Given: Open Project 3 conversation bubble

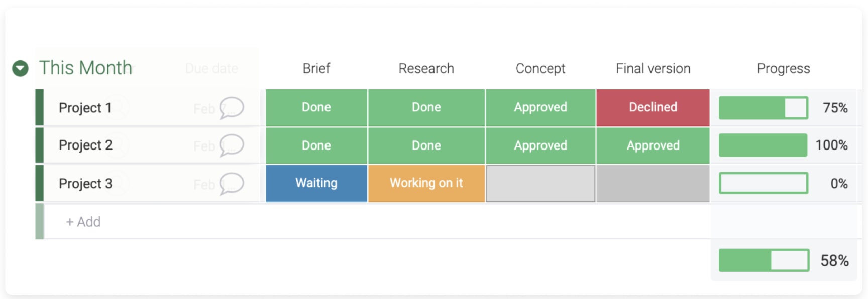Looking at the screenshot, I should click(232, 184).
